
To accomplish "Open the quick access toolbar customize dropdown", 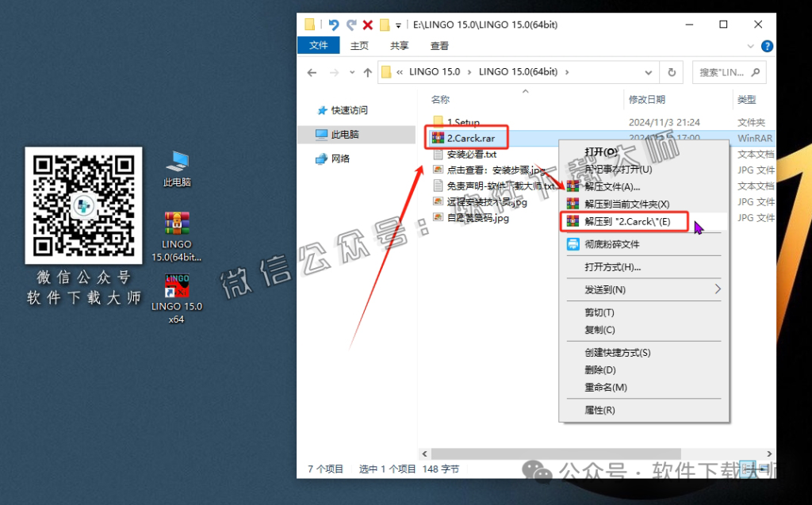I will [400, 25].
